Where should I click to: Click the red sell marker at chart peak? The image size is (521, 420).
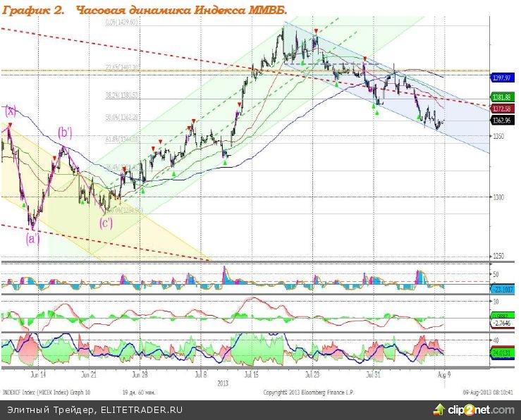point(316,31)
